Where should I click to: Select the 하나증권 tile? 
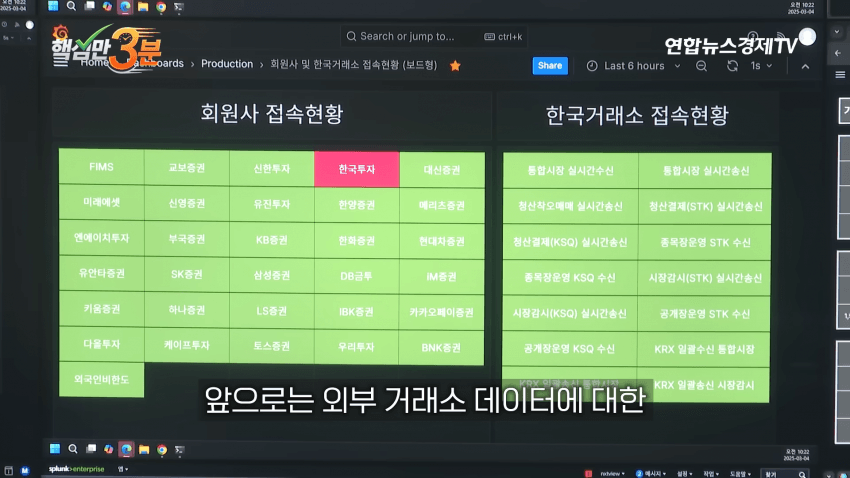(186, 309)
